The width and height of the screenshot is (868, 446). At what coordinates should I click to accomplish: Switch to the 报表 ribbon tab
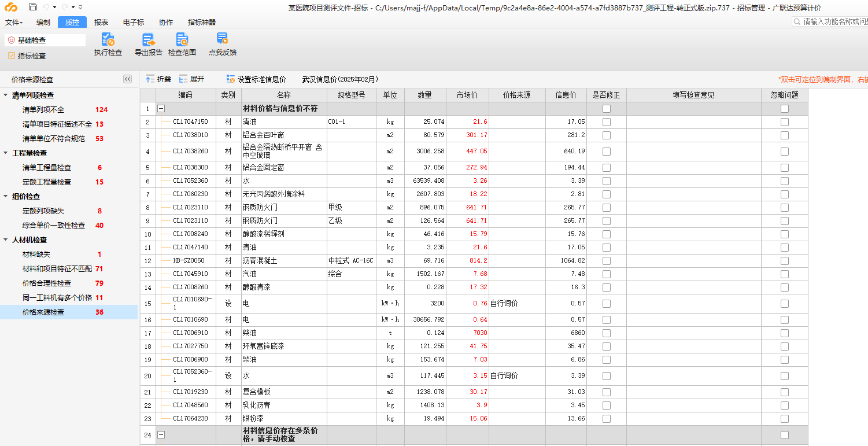100,22
